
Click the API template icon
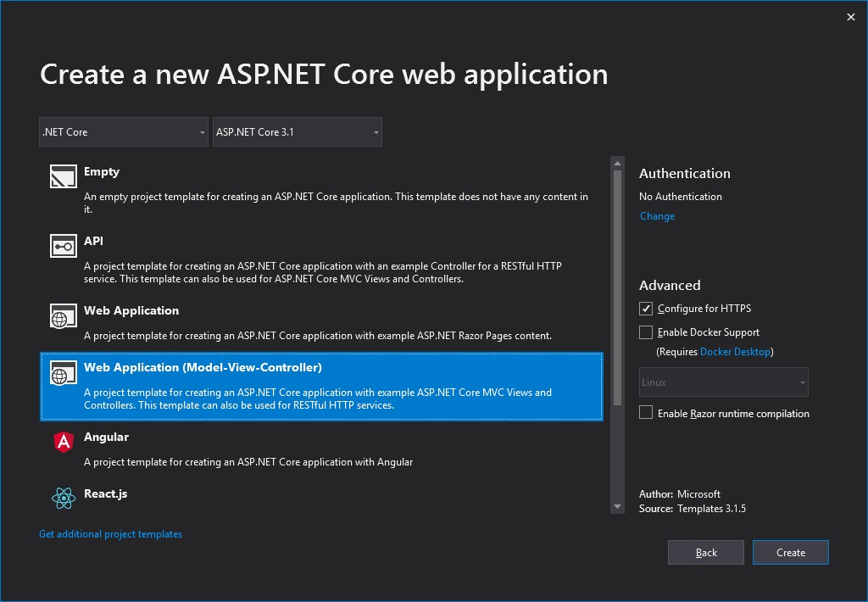click(64, 246)
